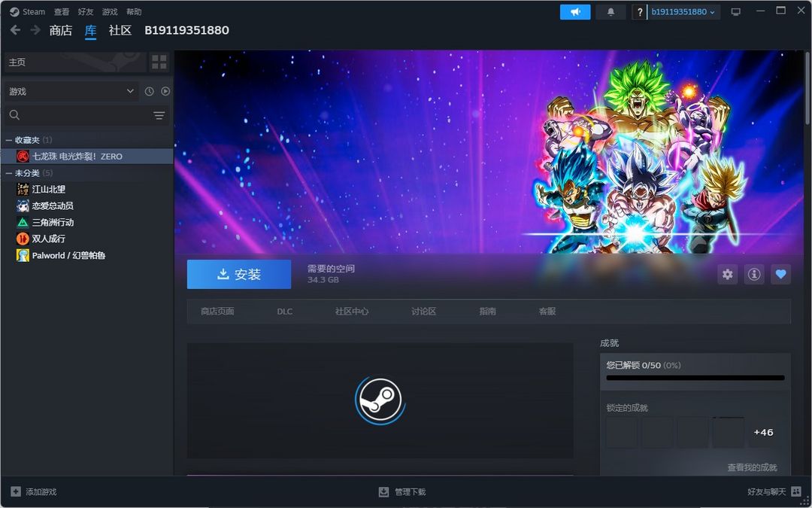
Task: Switch to Big Picture mode monitor icon
Action: [x=735, y=12]
